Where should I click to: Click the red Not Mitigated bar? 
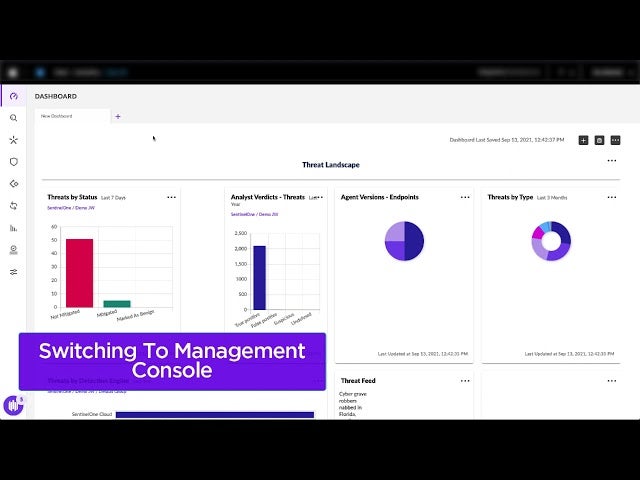pyautogui.click(x=79, y=272)
